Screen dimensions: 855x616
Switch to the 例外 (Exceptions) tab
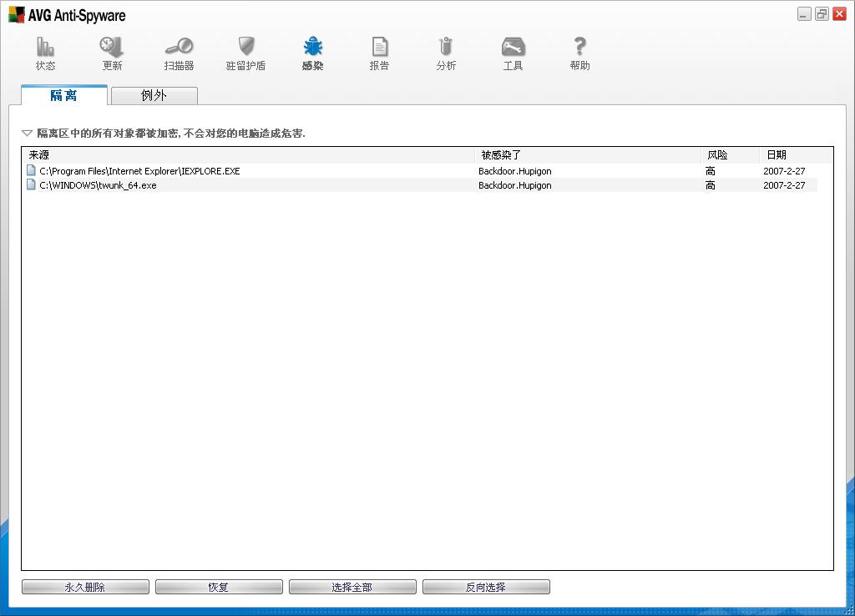[x=154, y=95]
